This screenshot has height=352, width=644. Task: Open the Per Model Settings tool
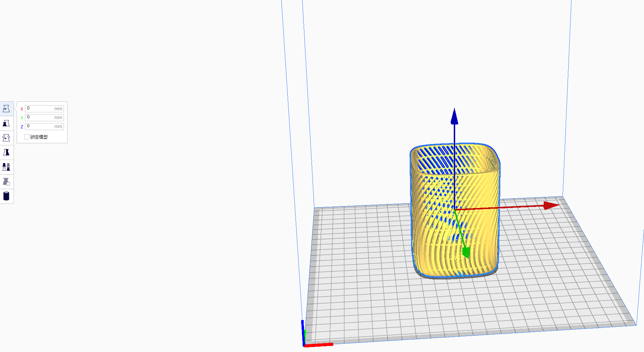pyautogui.click(x=6, y=167)
